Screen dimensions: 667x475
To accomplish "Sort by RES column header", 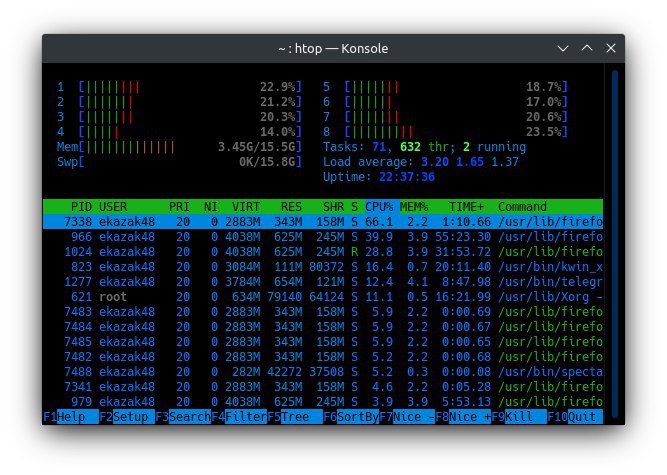I will click(x=291, y=207).
